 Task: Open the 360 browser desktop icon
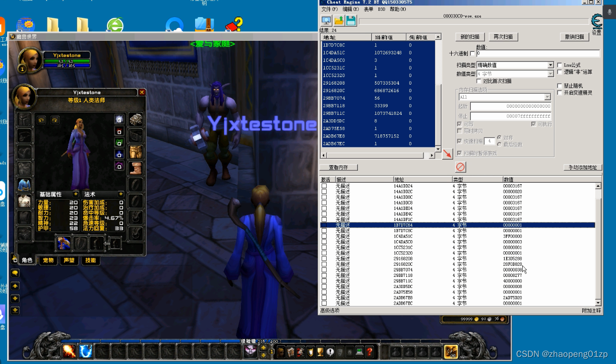pos(115,25)
